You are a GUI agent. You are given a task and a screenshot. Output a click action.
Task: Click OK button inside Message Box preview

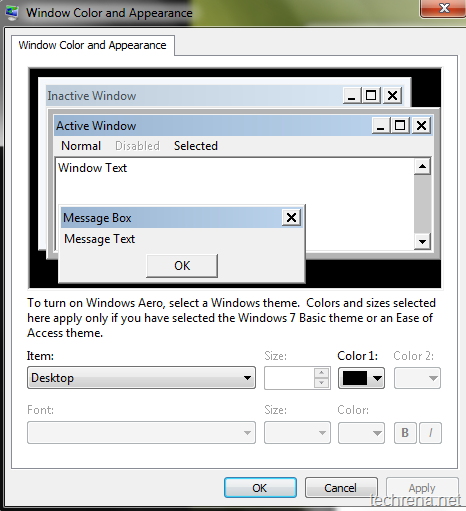[x=182, y=266]
